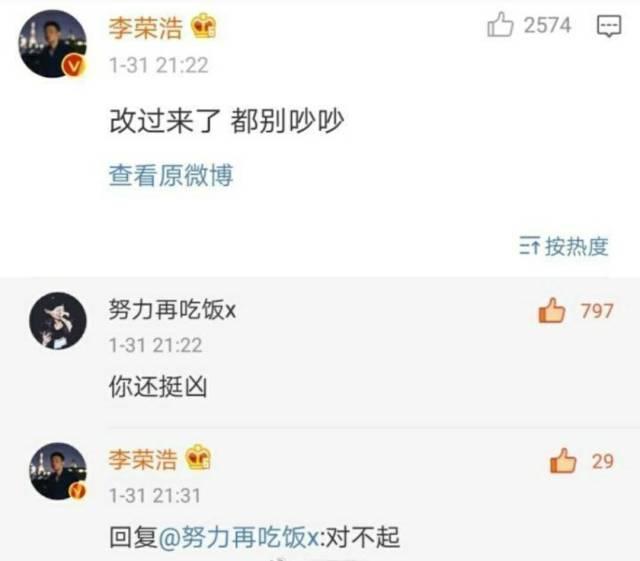Open 李荣浩's profile from the top username
640x561 pixels.
pyautogui.click(x=145, y=28)
